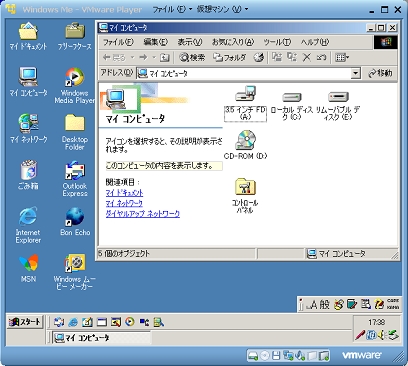Viewport: 408px width, 366px height.
Task: Click the volume speaker tray icon
Action: [x=382, y=335]
